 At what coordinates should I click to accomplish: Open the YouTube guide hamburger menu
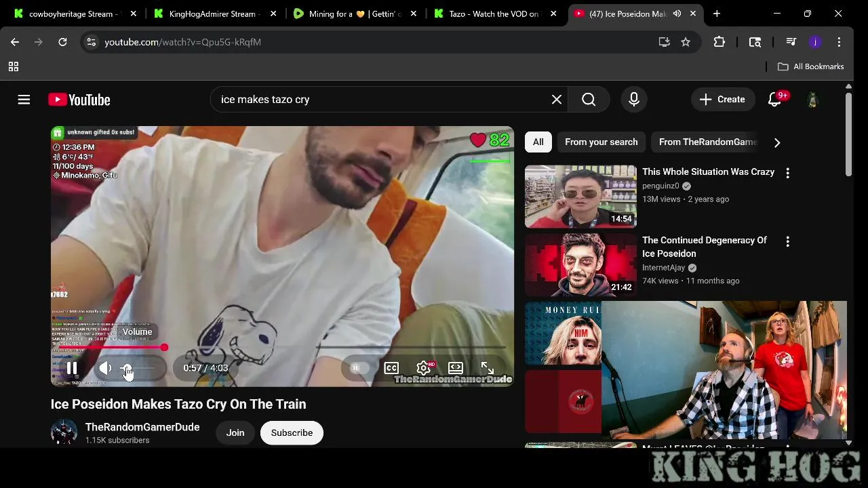[x=24, y=100]
